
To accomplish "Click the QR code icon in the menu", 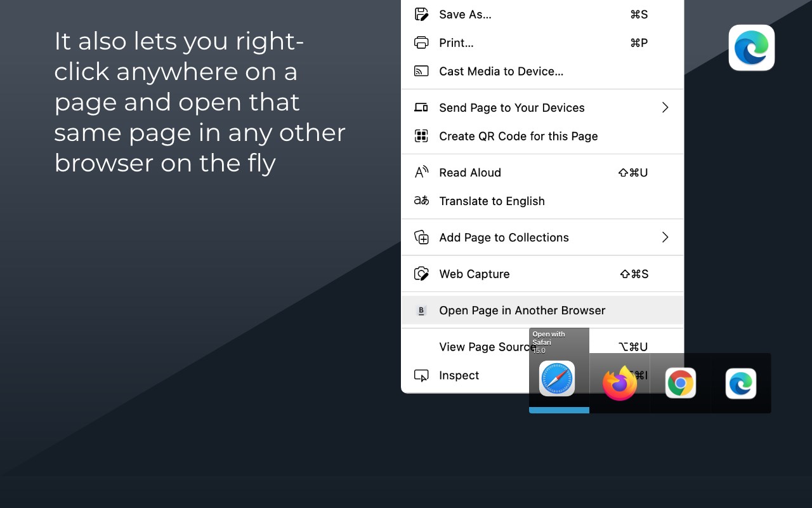I will (421, 136).
